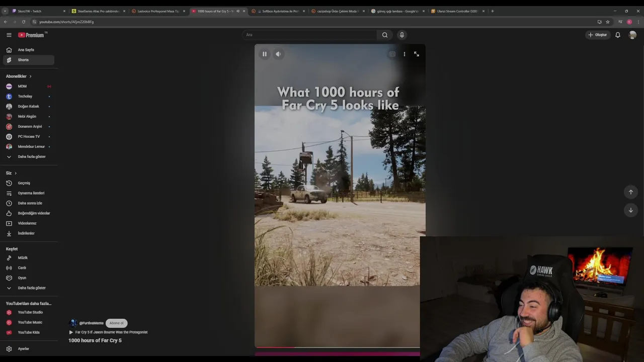Viewport: 644px width, 362px height.
Task: Go to previous Short with up arrow
Action: tap(630, 192)
